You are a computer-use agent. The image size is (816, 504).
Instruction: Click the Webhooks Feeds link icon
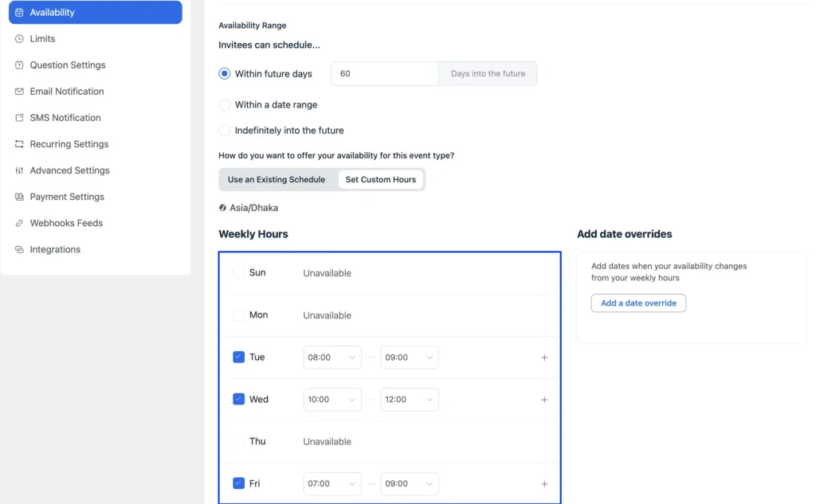(19, 223)
